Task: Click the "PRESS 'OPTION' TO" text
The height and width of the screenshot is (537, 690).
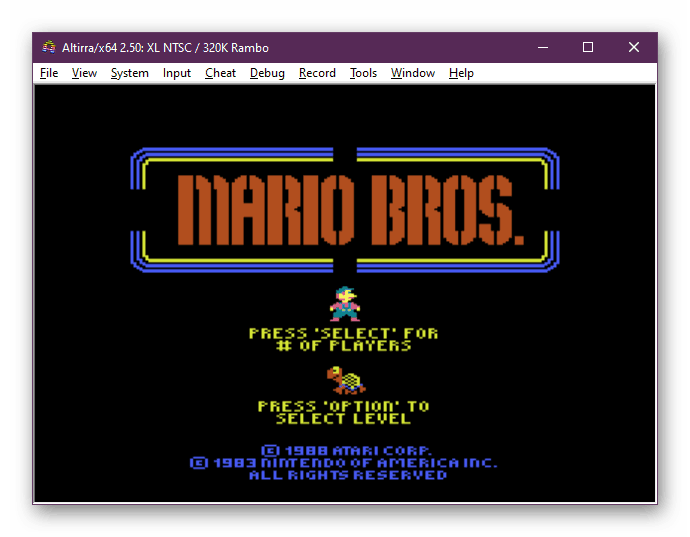Action: pyautogui.click(x=343, y=406)
